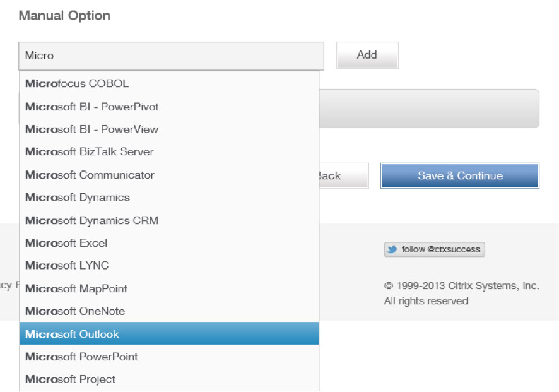
Task: Choose Microsoft PowerPoint from list
Action: click(169, 357)
